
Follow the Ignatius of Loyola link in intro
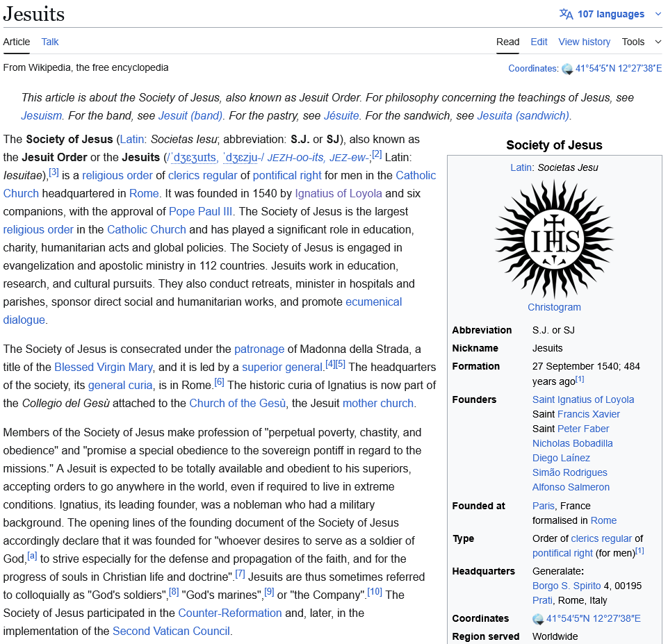tap(339, 193)
